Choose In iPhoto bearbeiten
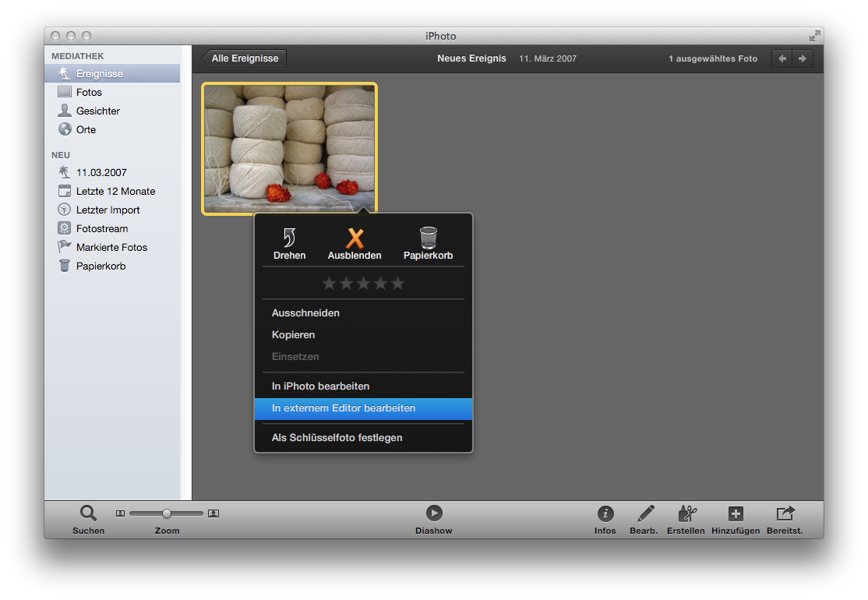The image size is (868, 600). point(320,386)
